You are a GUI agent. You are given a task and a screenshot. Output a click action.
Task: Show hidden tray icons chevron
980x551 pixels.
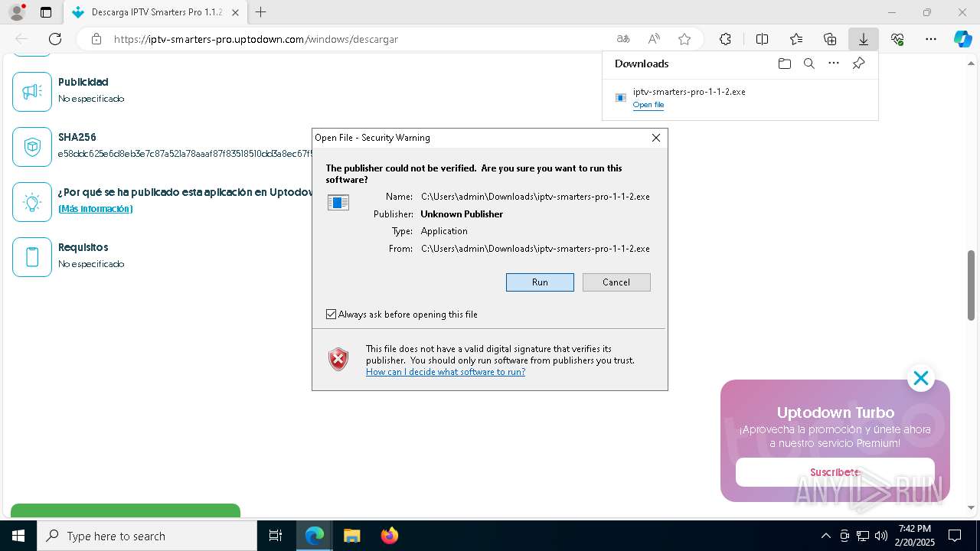825,536
